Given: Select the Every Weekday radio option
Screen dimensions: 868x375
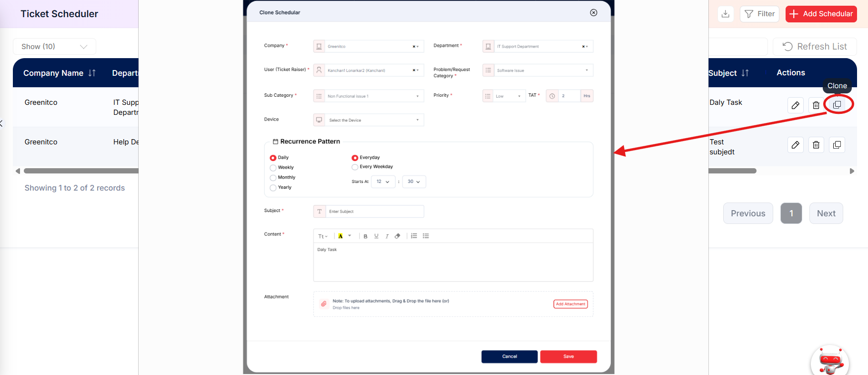Looking at the screenshot, I should point(355,167).
